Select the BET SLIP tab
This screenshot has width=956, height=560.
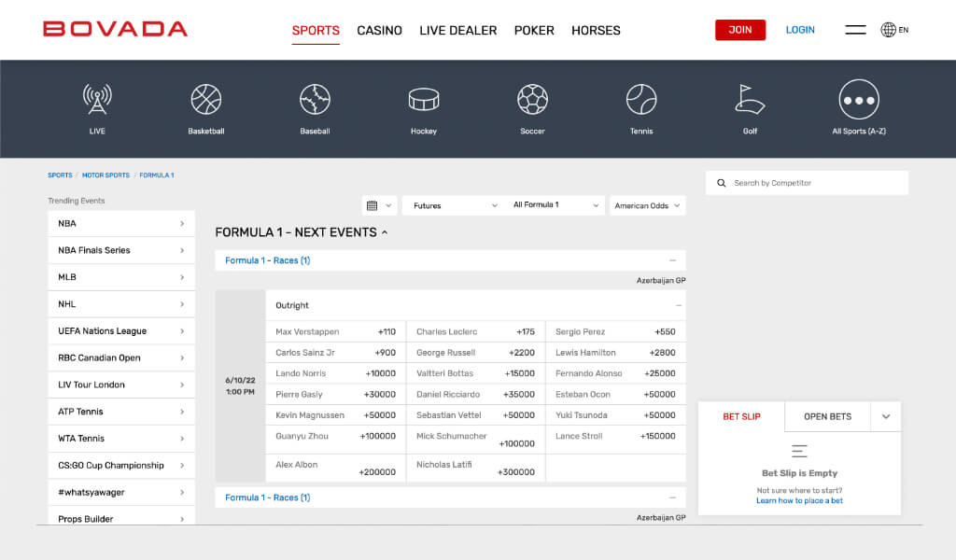(x=741, y=417)
